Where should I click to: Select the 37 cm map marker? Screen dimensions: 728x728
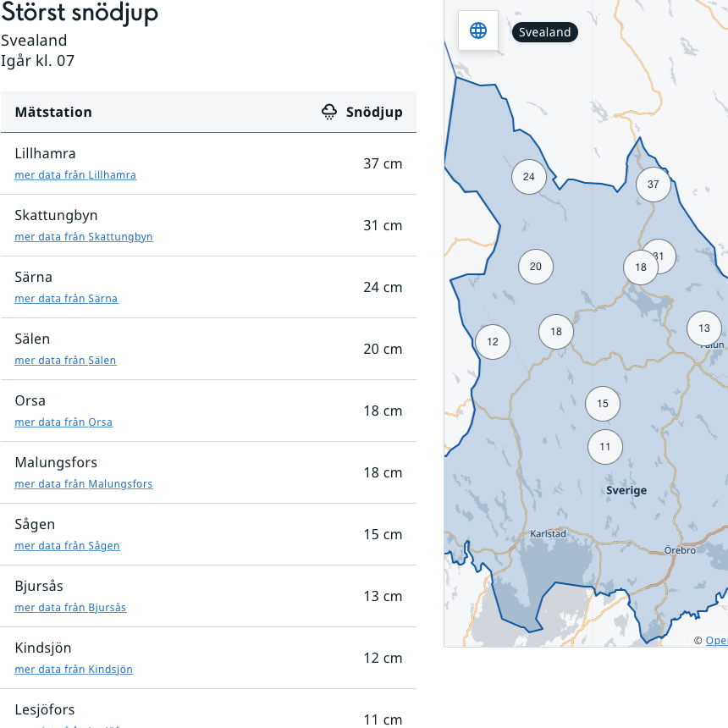pos(653,185)
